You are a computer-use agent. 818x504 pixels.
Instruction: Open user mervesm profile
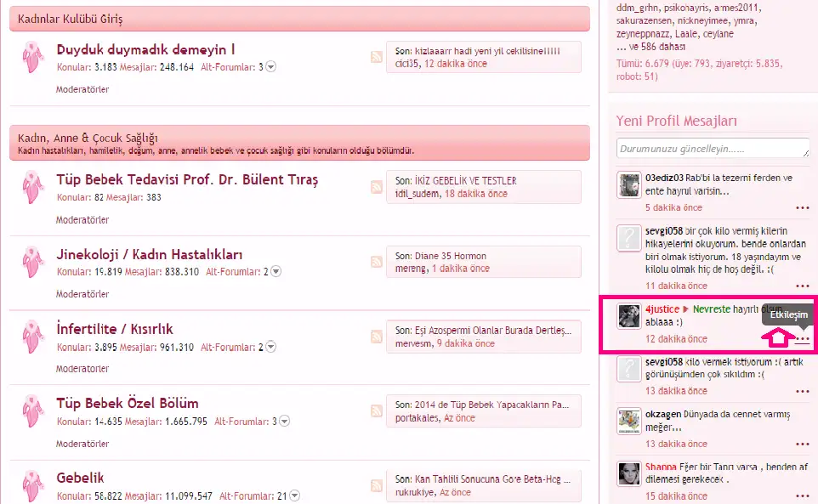point(413,343)
